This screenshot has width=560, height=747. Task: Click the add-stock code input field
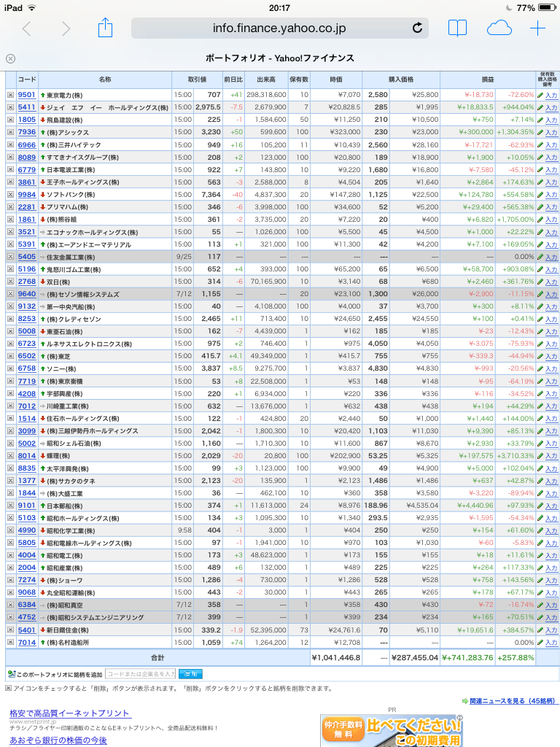click(x=141, y=673)
